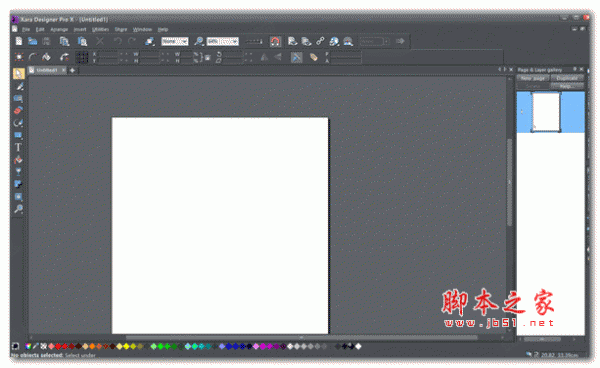
Task: Toggle the lock aspect ratio icon
Action: (207, 58)
